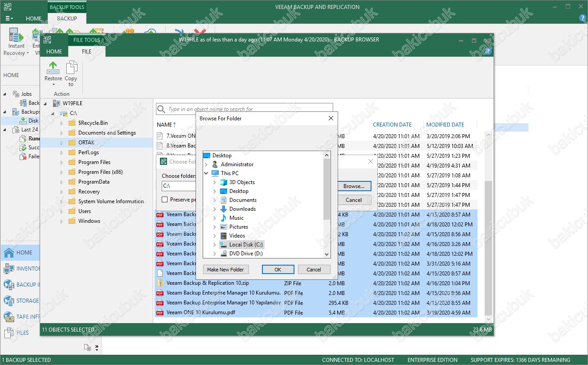This screenshot has width=588, height=365.
Task: Click the STORAGE infrastructure icon in sidebar
Action: point(9,301)
